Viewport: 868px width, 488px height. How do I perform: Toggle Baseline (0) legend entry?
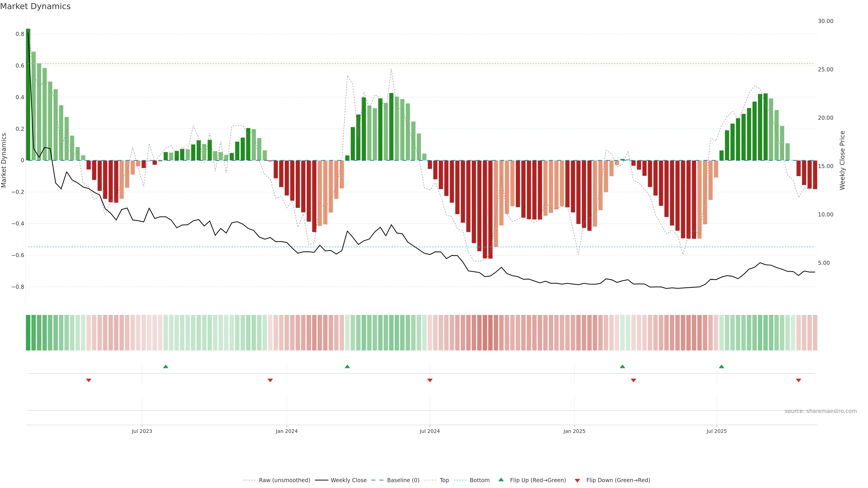(403, 480)
